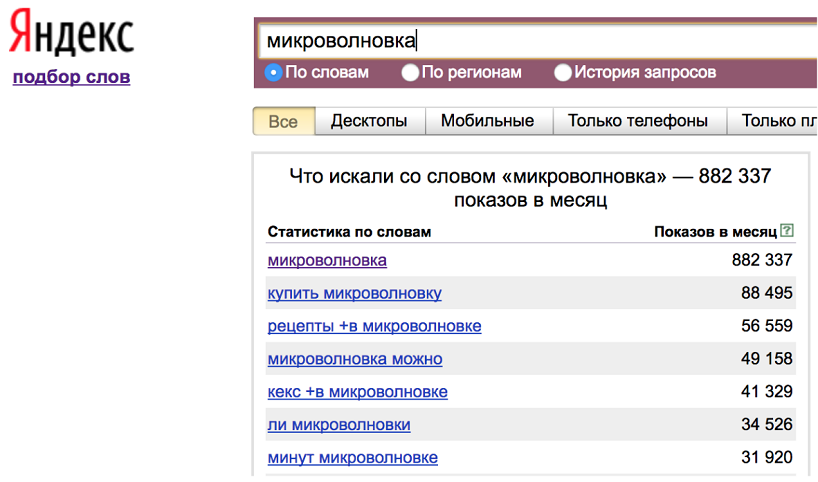818x482 pixels.
Task: Focus the search field containing микроволновка
Action: click(x=538, y=41)
